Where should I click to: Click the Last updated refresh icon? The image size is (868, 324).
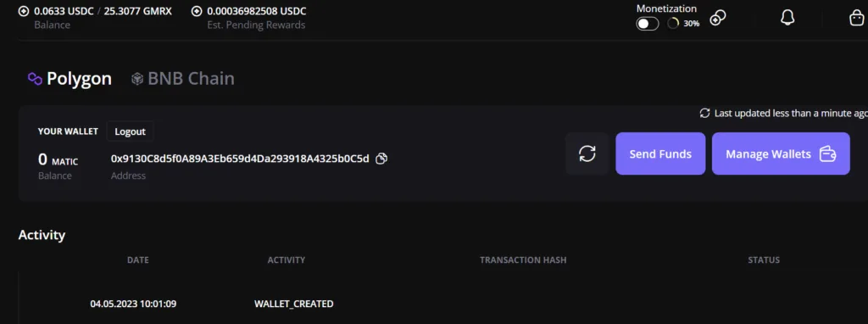coord(704,113)
